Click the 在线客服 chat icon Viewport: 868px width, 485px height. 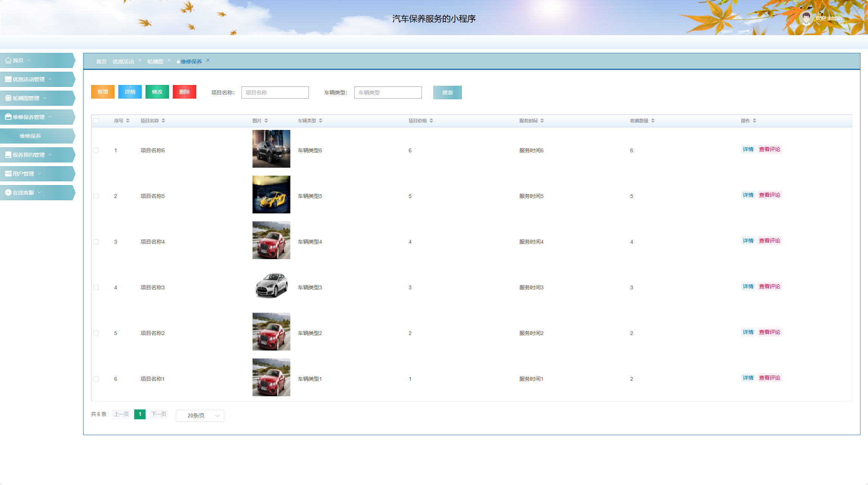[x=8, y=193]
